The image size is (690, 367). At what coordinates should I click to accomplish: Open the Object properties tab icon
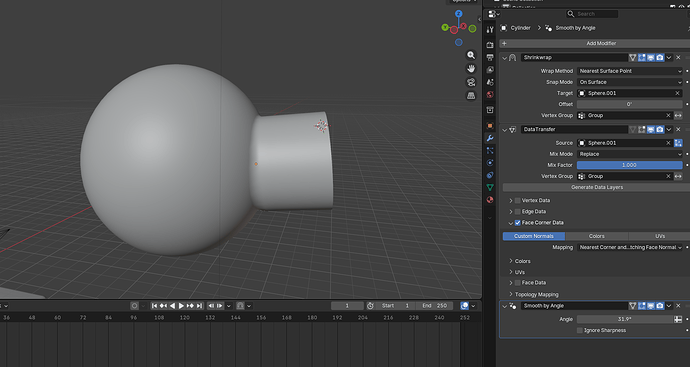pos(490,126)
